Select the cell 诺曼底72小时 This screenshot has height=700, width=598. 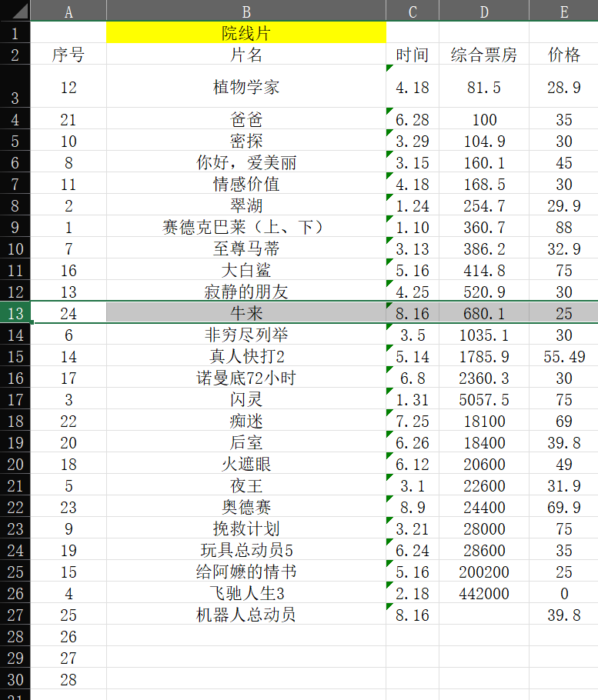coord(246,378)
